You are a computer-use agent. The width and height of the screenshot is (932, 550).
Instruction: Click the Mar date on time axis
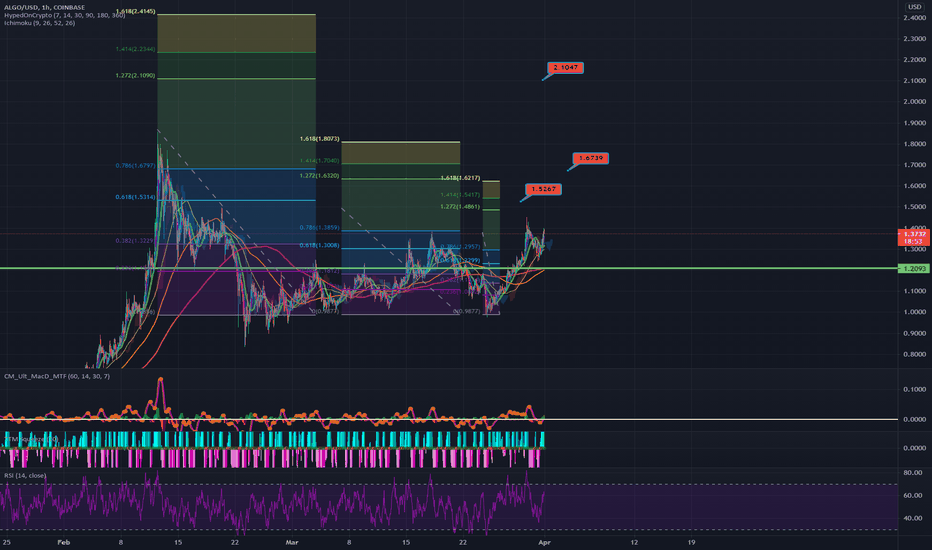tap(292, 542)
